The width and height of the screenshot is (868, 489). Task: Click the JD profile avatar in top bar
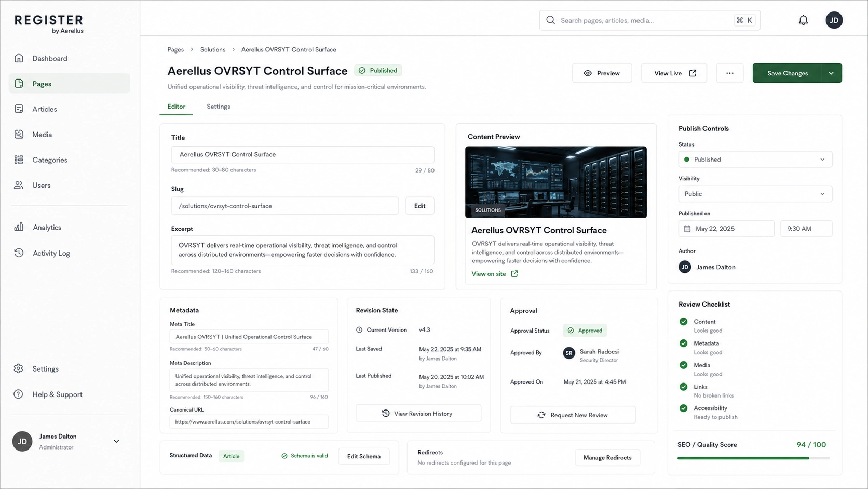click(x=834, y=20)
